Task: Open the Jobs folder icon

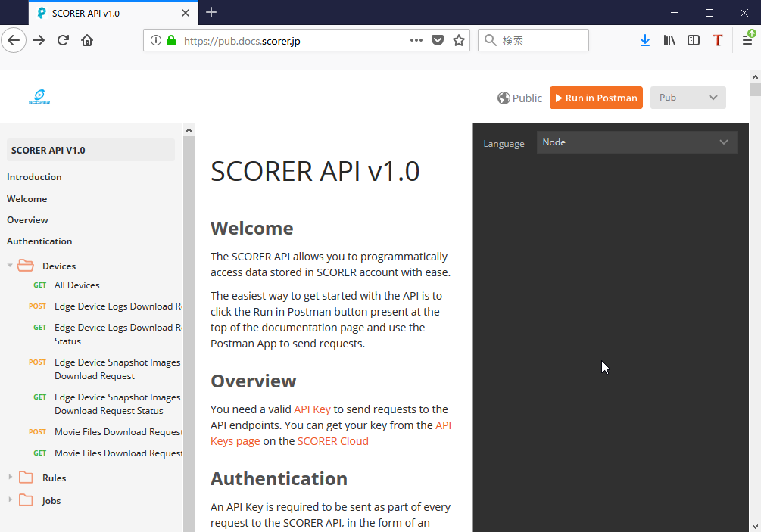Action: (x=26, y=500)
